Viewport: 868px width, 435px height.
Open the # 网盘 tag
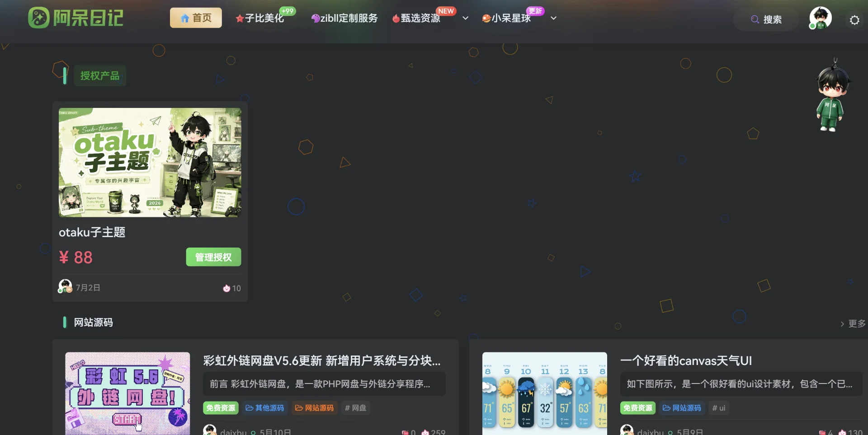355,408
